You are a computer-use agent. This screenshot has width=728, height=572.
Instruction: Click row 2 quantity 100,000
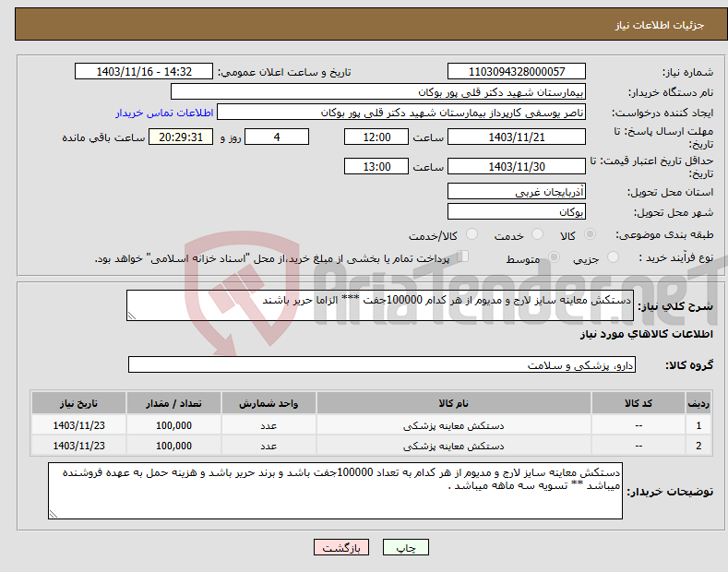173,446
